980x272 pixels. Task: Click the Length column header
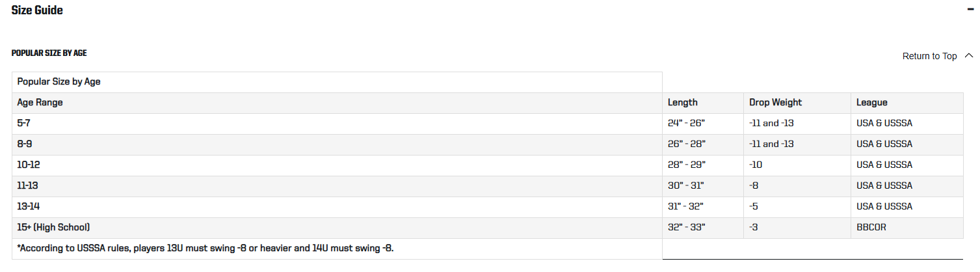point(703,103)
